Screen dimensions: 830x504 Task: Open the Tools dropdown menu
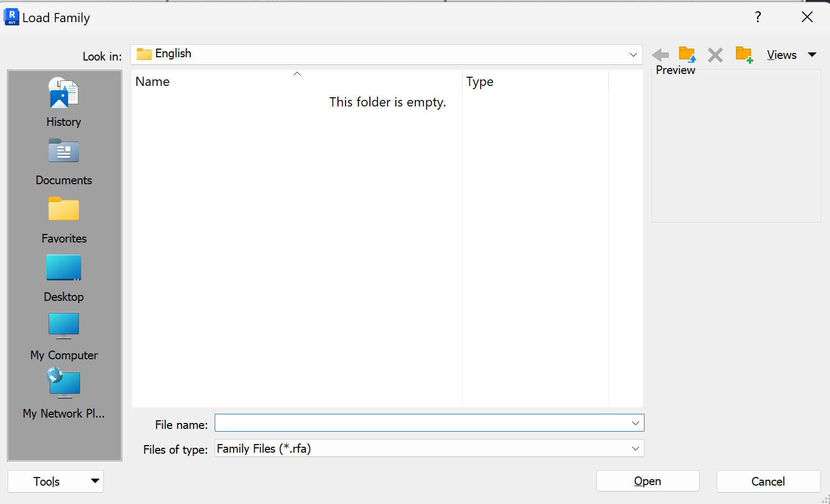coord(55,481)
